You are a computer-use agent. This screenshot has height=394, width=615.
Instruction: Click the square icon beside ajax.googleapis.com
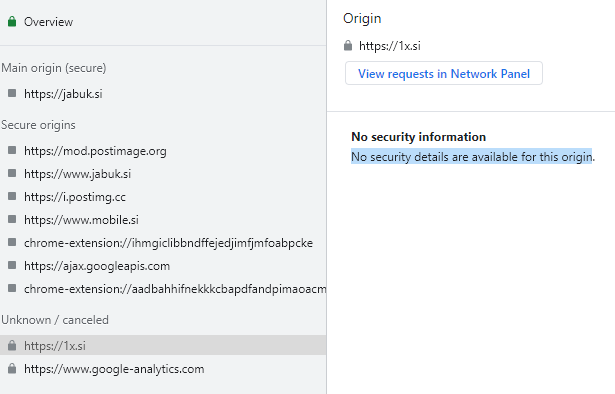tap(12, 265)
